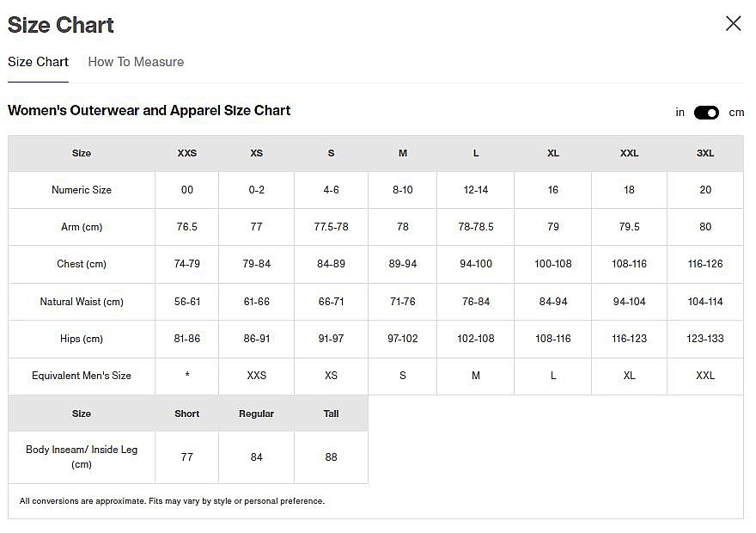Click the asterisk in Equivalent Men's Size row
Viewport: 756px width, 533px height.
point(186,376)
